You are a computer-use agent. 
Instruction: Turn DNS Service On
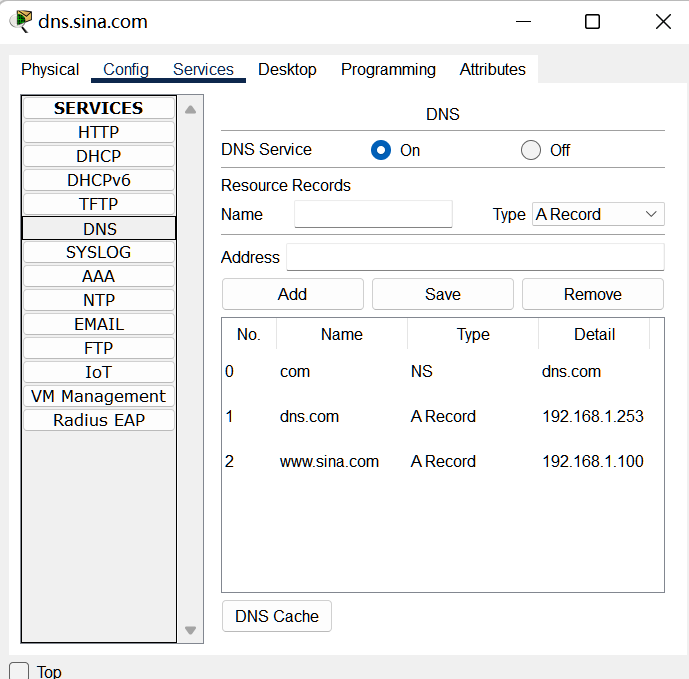(381, 150)
